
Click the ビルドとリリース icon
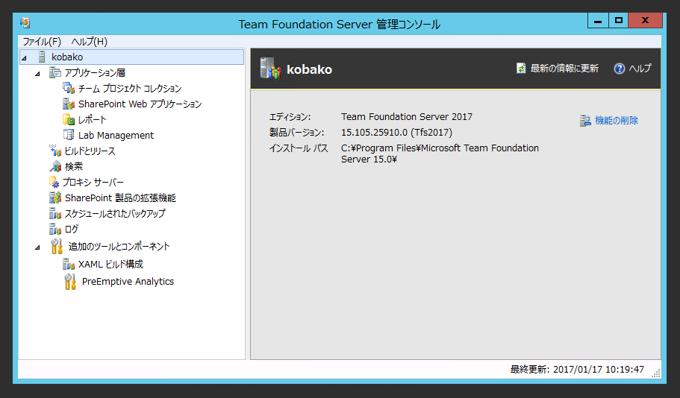point(55,151)
